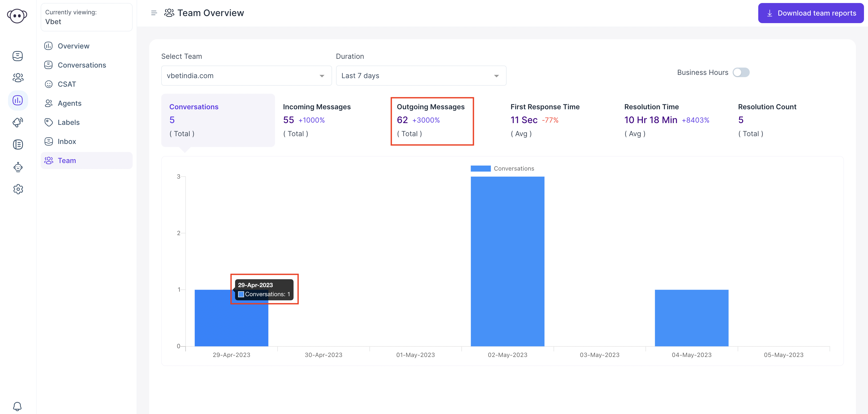Click the Labels tag icon

pyautogui.click(x=48, y=122)
